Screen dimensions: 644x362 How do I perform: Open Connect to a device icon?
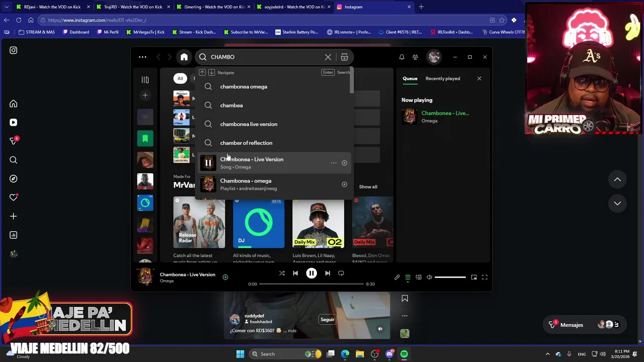[x=419, y=277]
